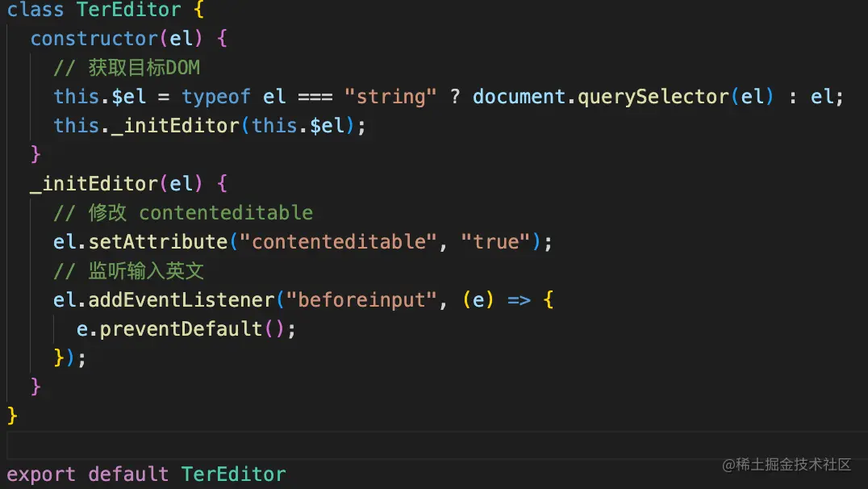This screenshot has width=868, height=489.
Task: Click e.preventDefault() statement
Action: [x=186, y=329]
